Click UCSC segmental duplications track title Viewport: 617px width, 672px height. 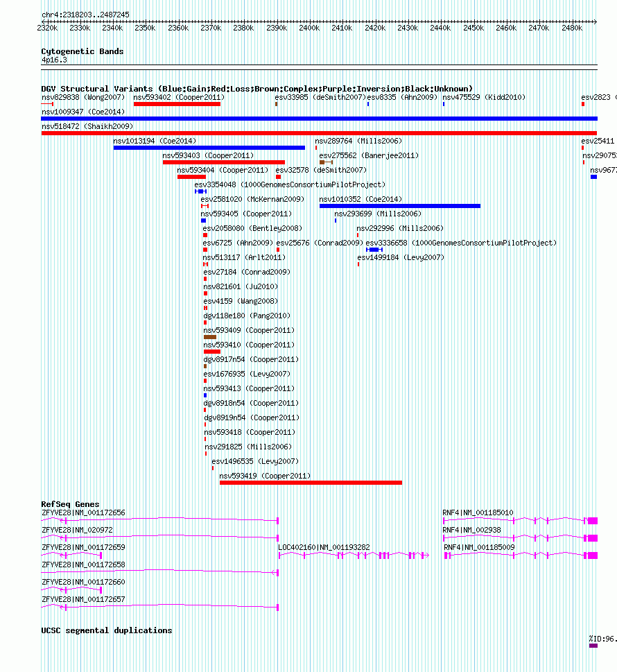(x=107, y=630)
